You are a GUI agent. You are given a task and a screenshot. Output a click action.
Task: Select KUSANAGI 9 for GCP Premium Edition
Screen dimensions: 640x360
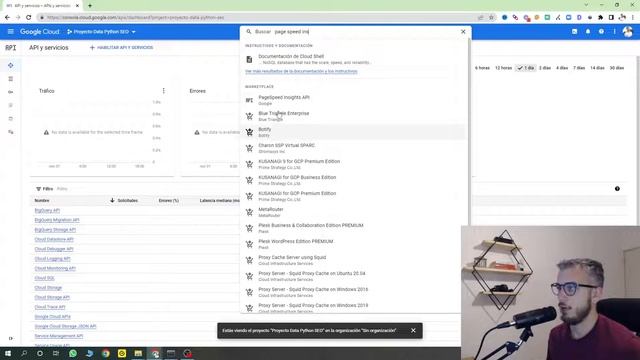coord(354,164)
